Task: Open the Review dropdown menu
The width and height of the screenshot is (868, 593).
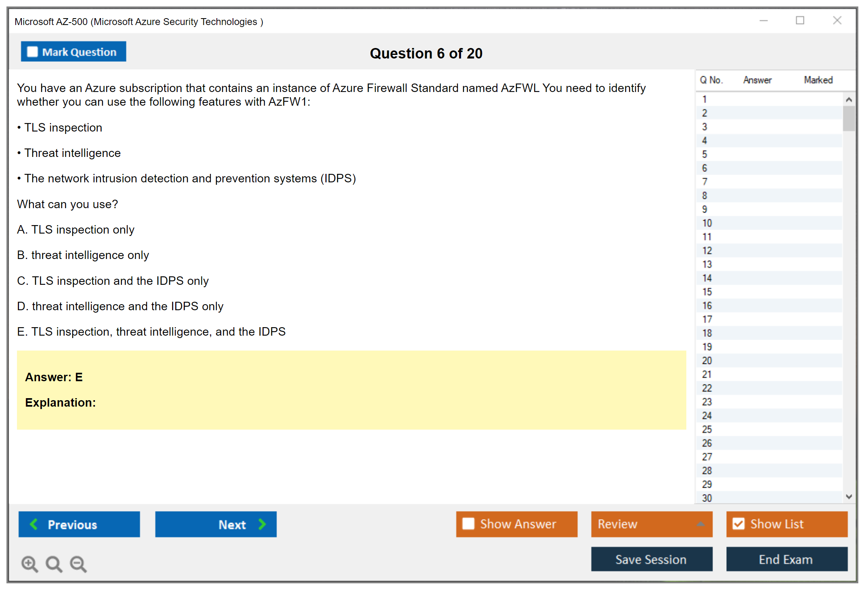Action: [x=700, y=524]
